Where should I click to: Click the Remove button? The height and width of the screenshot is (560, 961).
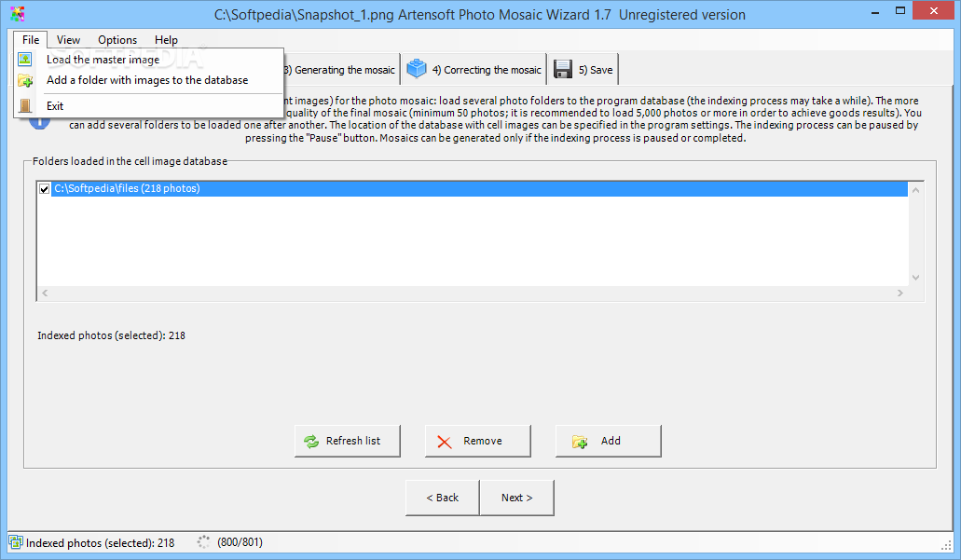(477, 441)
